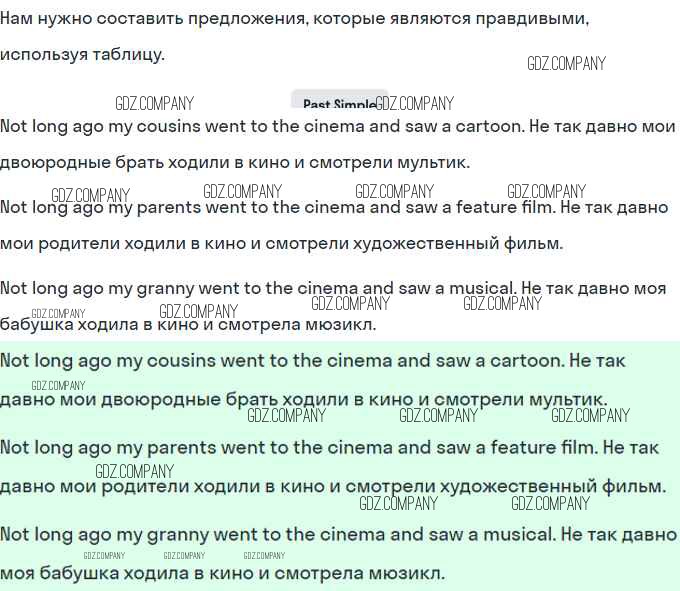The height and width of the screenshot is (591, 680).
Task: Click GDZ.COMPANY watermark overlapping Past Simple tag
Action: pyautogui.click(x=415, y=104)
